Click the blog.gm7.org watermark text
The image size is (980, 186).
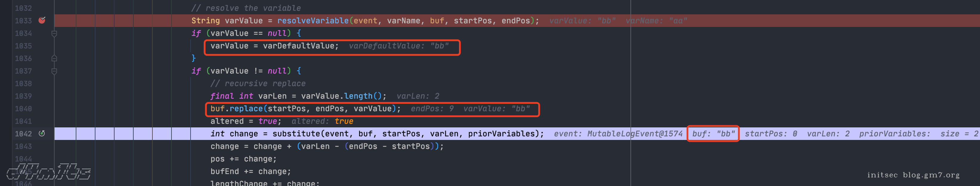[931, 175]
